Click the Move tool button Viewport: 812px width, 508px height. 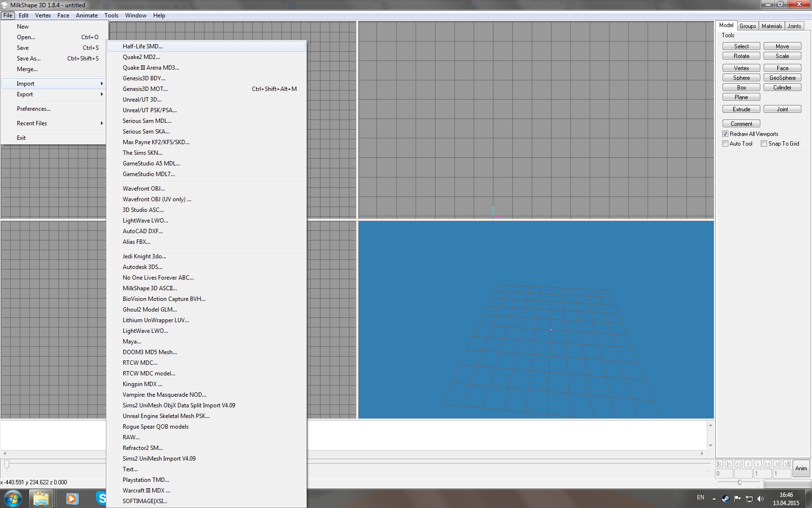click(783, 46)
